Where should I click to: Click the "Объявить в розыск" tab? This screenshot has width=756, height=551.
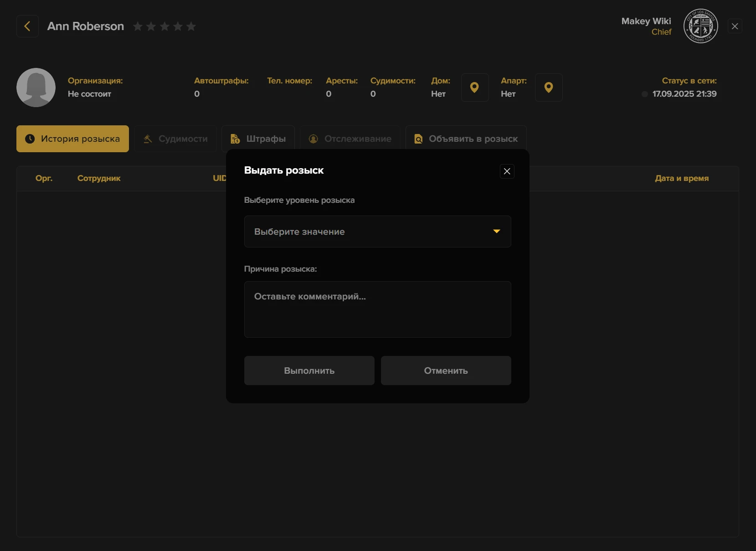click(x=466, y=139)
